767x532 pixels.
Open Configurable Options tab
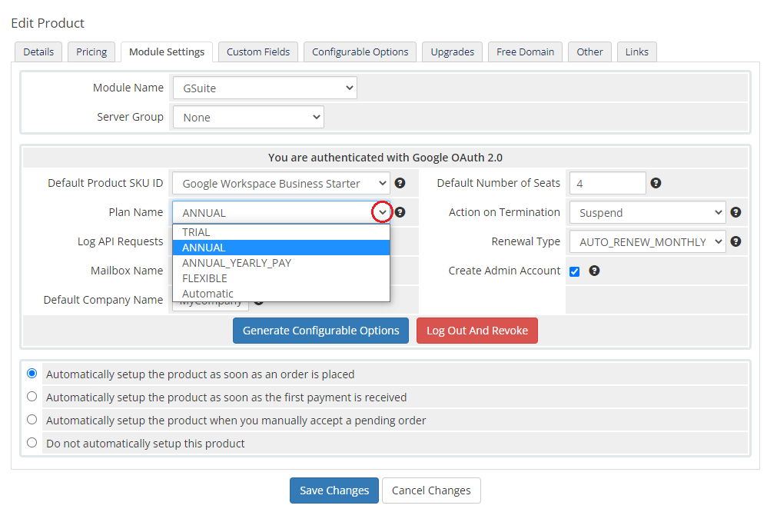coord(360,52)
